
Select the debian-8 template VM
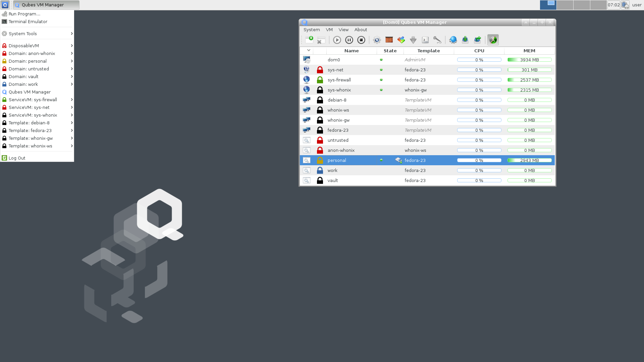click(x=427, y=100)
